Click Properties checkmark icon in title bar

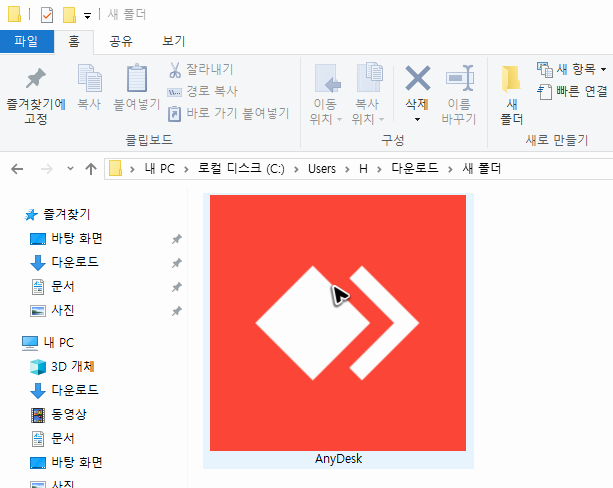point(47,15)
